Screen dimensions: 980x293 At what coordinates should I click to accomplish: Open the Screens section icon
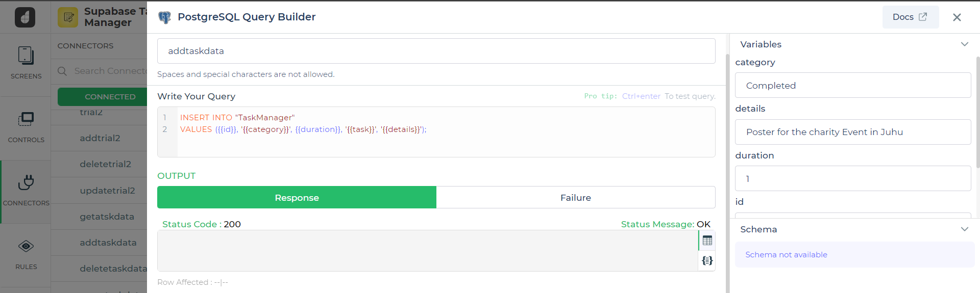click(26, 56)
